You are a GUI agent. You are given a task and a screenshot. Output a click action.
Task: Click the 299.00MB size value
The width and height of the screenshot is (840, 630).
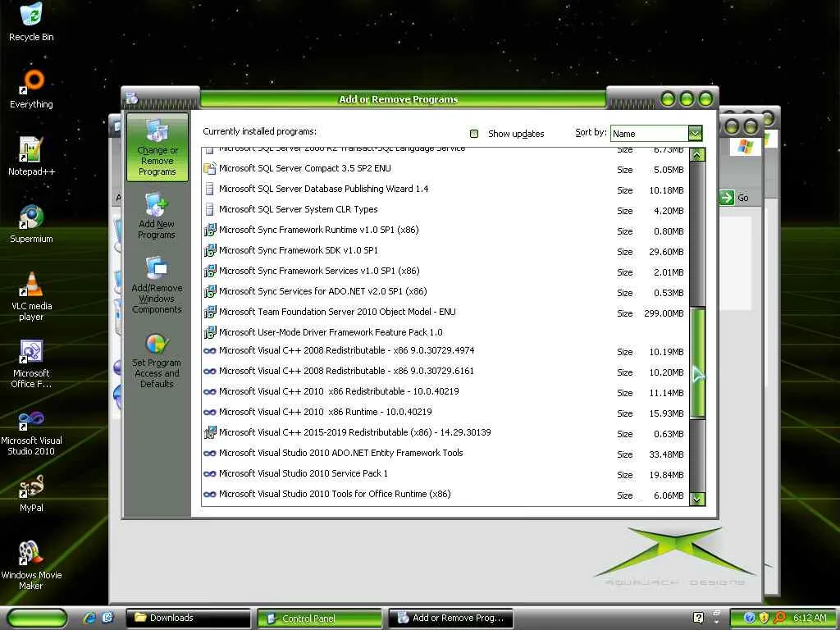tap(664, 313)
